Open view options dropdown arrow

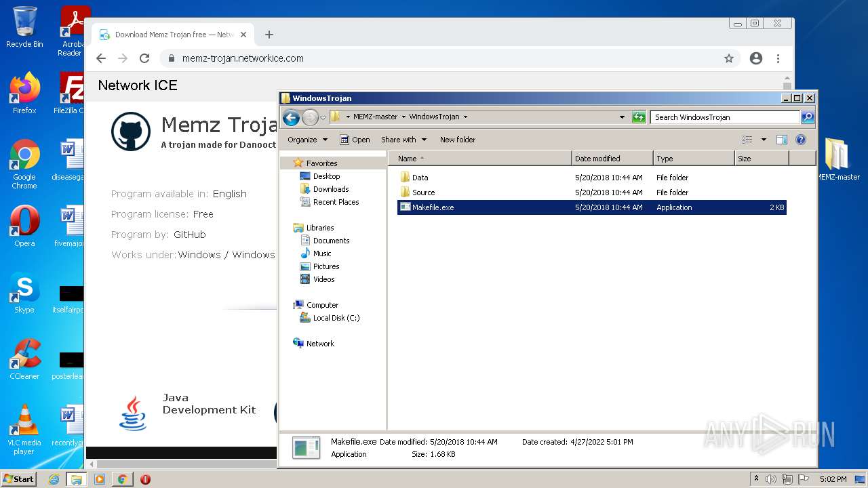(764, 140)
